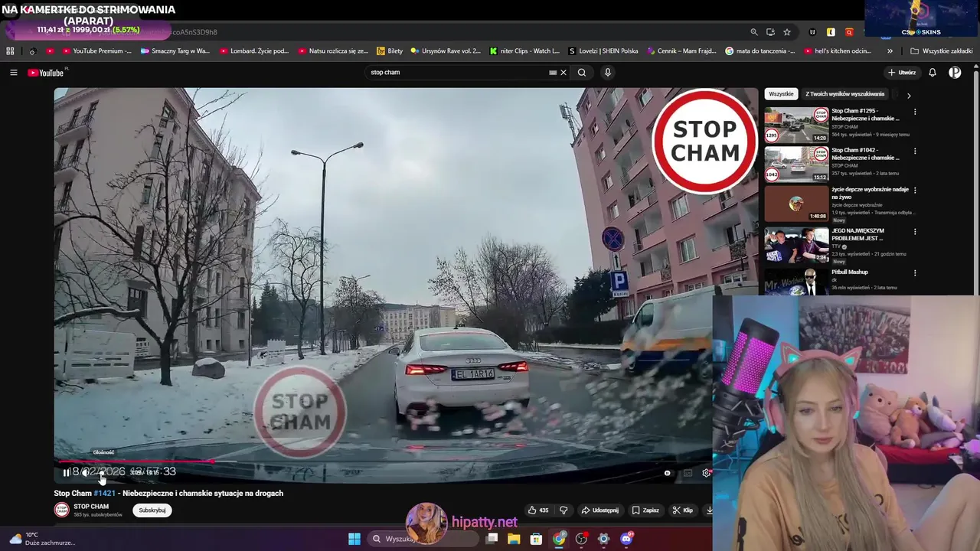Open options menu for Stop Cham #1295
Viewport: 980px width, 551px height.
pos(915,112)
